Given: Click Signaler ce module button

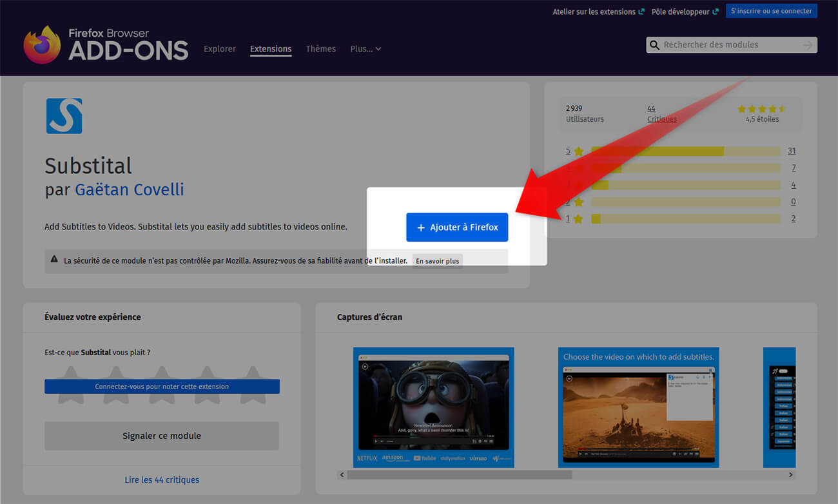Looking at the screenshot, I should point(162,436).
